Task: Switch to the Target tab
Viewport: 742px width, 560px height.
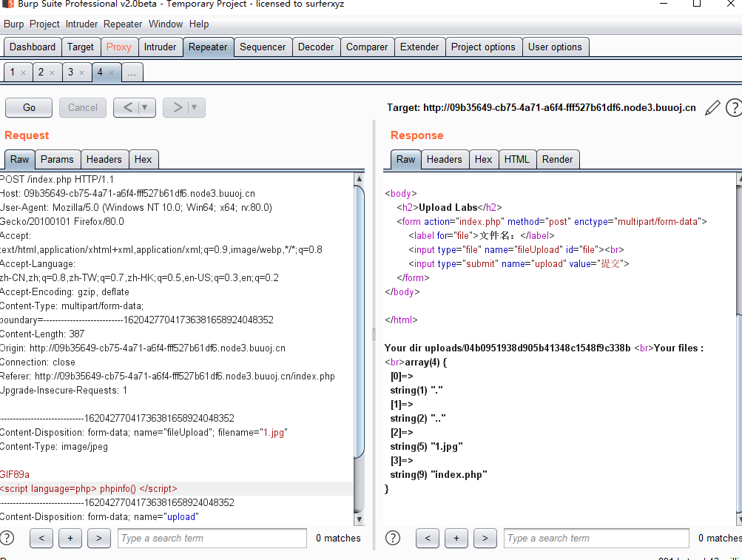Action: (x=81, y=47)
